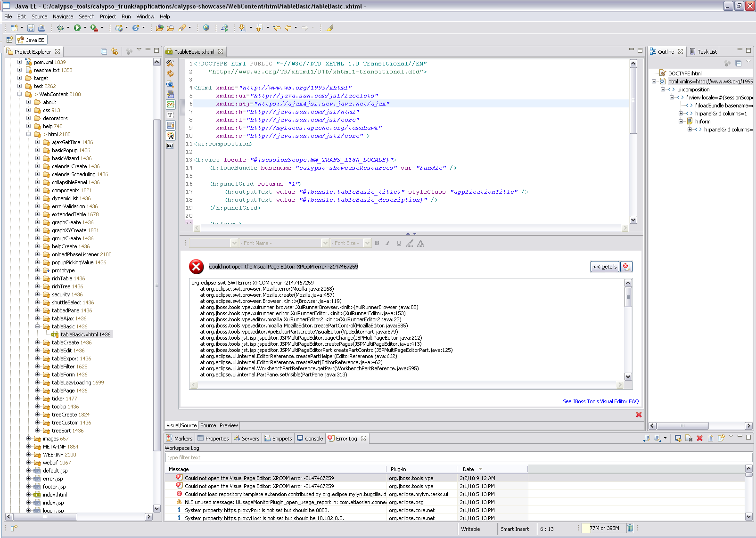Screen dimensions: 756x538
Task: Toggle Italic formatting in the visual editor toolbar
Action: click(x=387, y=243)
